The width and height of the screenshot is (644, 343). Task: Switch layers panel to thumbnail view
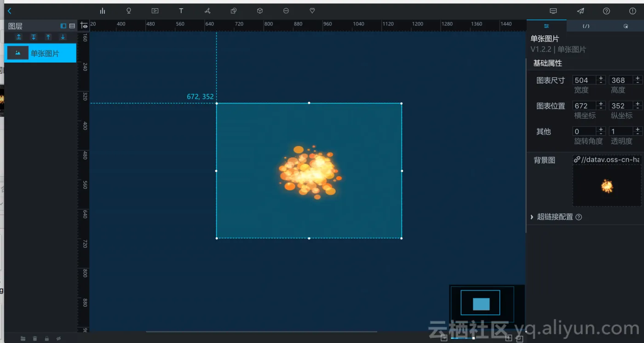click(63, 26)
